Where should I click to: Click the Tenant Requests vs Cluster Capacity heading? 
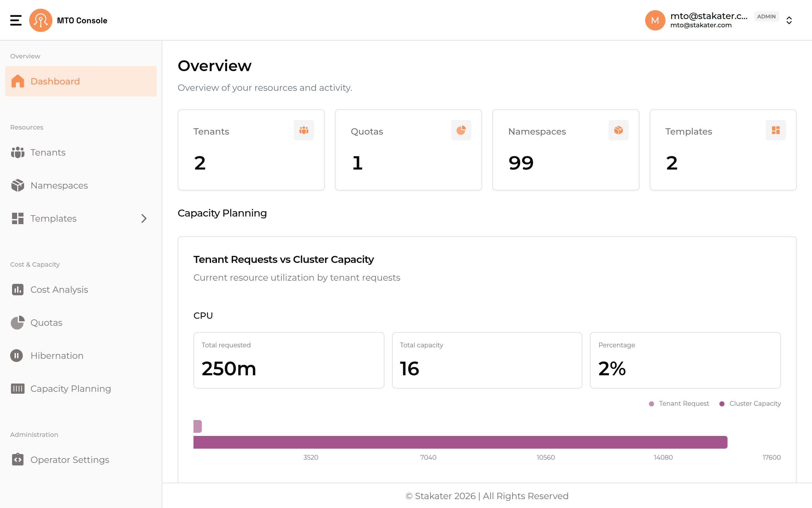point(284,259)
